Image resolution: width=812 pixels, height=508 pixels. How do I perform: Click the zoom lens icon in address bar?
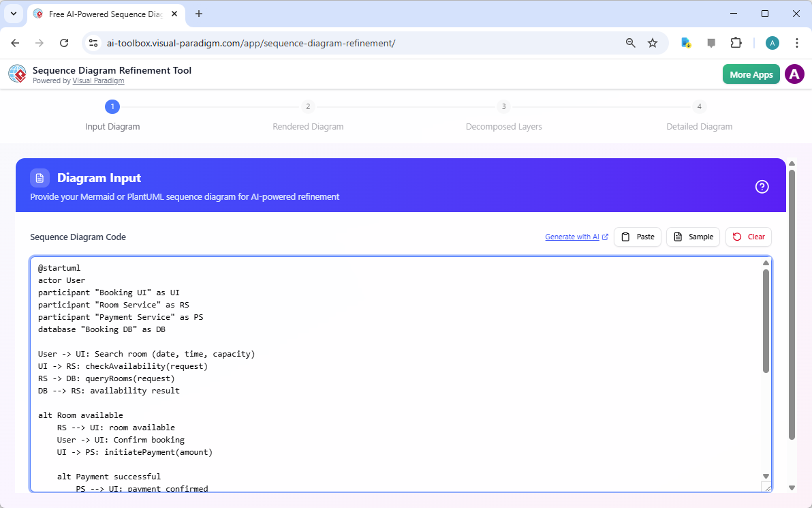pyautogui.click(x=630, y=42)
